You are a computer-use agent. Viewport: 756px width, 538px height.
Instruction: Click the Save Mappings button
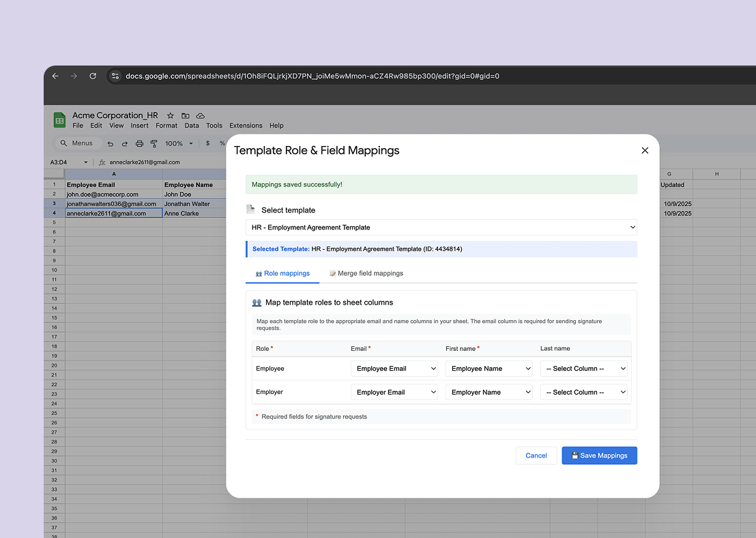pos(599,455)
